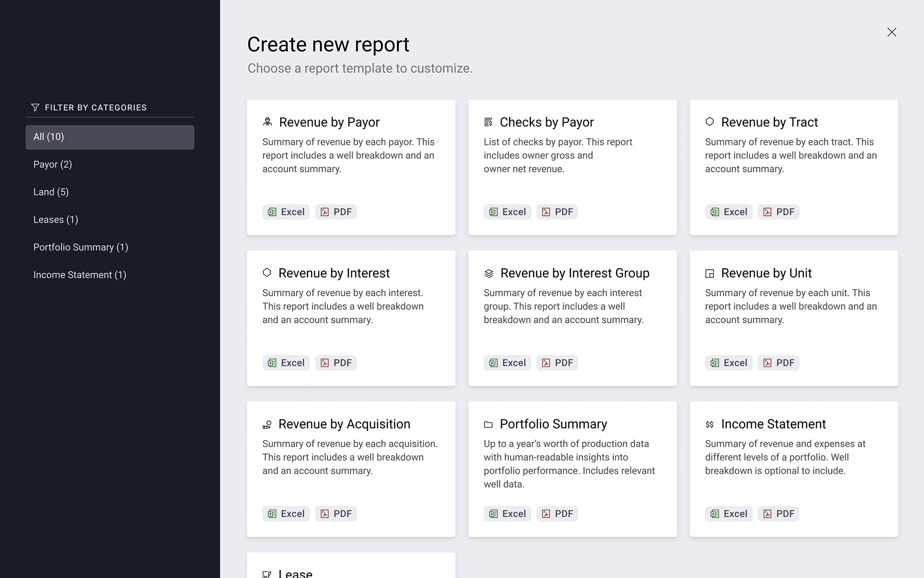Choose Excel for Revenue by Tract
The width and height of the screenshot is (924, 578).
(729, 212)
